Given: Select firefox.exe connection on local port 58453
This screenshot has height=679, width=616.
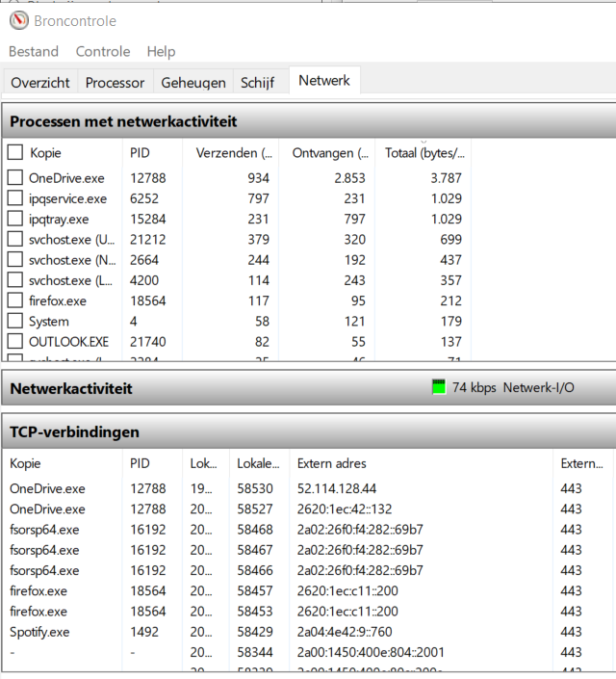Looking at the screenshot, I should 309,611.
